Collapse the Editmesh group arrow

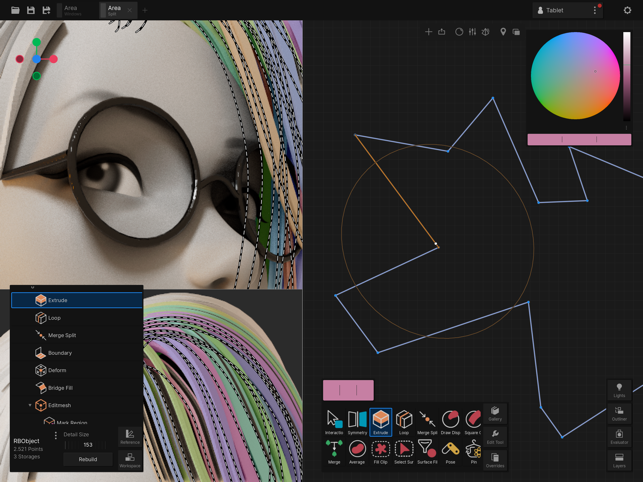coord(30,405)
